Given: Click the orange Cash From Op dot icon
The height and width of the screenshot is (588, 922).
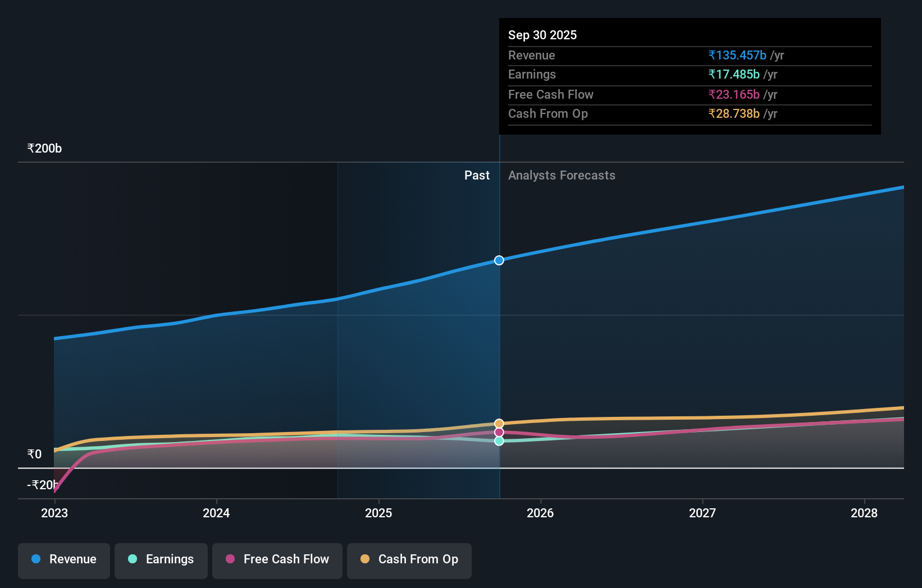Looking at the screenshot, I should pyautogui.click(x=365, y=559).
